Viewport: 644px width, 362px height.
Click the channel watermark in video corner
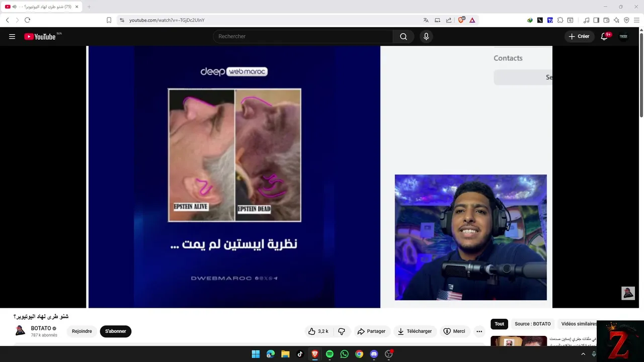(628, 293)
